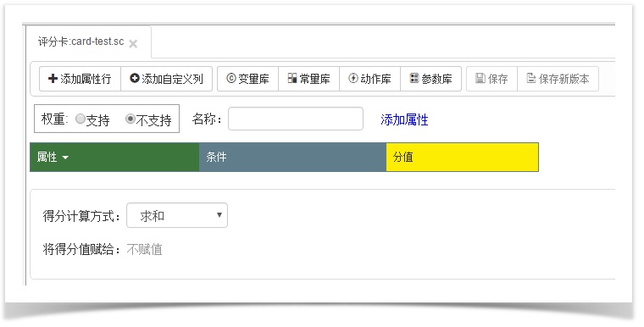Close the card-test.sc tab
The height and width of the screenshot is (327, 644).
click(x=133, y=43)
